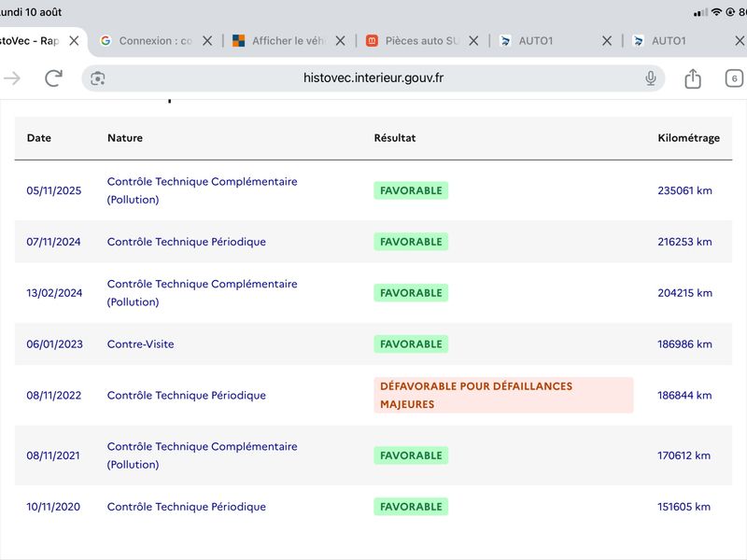Viewport: 747px width, 560px height.
Task: Close the first AUTO1 tab
Action: pos(606,41)
